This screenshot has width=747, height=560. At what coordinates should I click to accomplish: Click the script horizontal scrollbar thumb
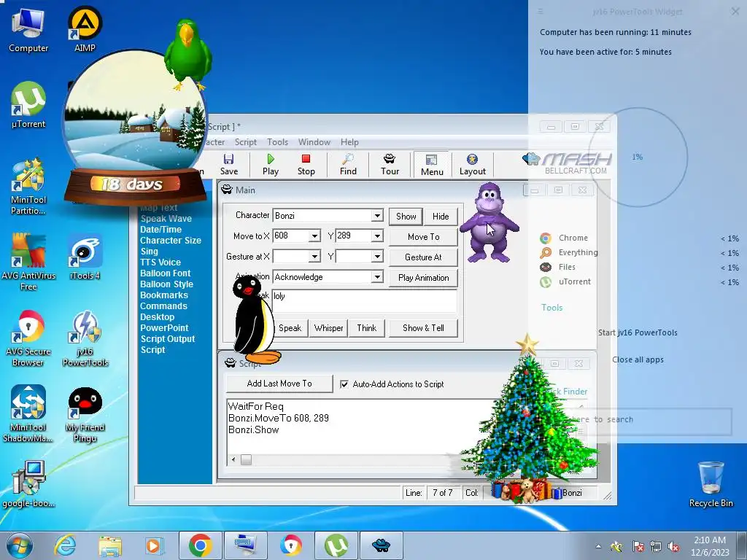(246, 459)
